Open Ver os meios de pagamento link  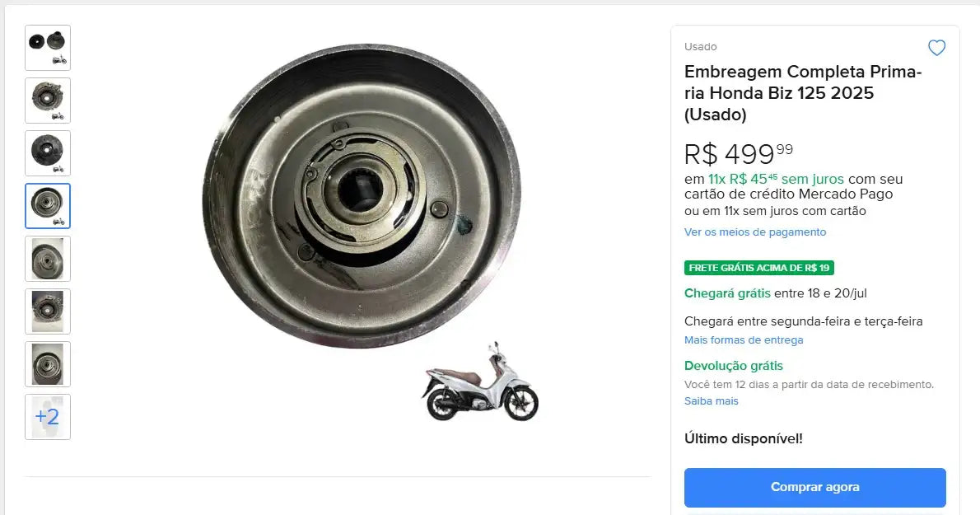(x=754, y=232)
